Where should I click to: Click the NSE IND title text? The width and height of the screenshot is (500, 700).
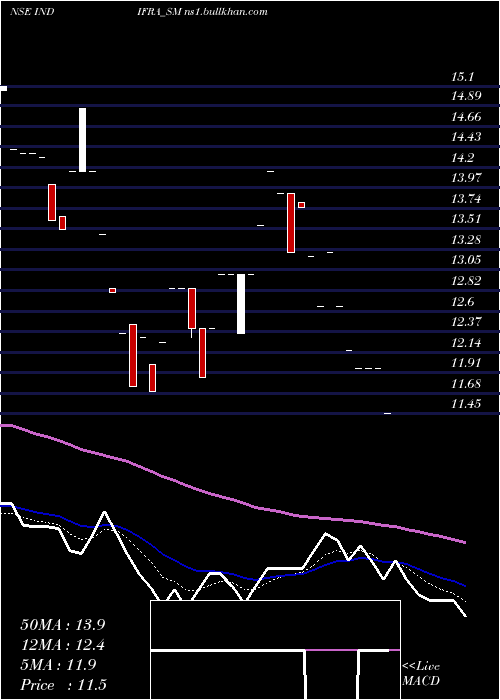[32, 12]
